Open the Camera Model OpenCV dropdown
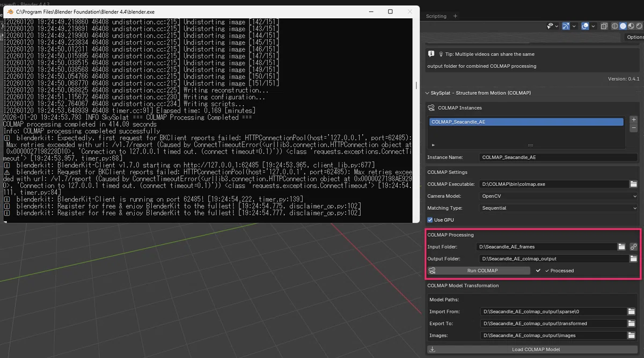This screenshot has width=644, height=358. click(558, 196)
